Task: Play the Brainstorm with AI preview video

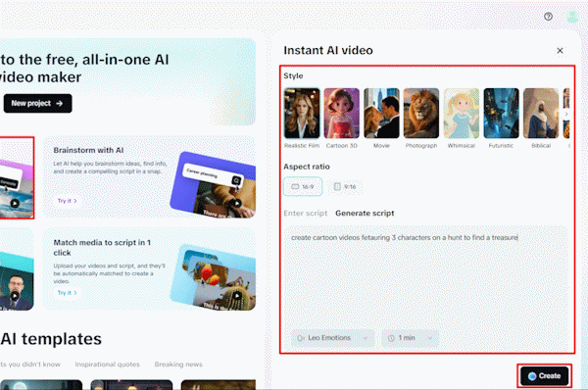Action: pos(237,203)
